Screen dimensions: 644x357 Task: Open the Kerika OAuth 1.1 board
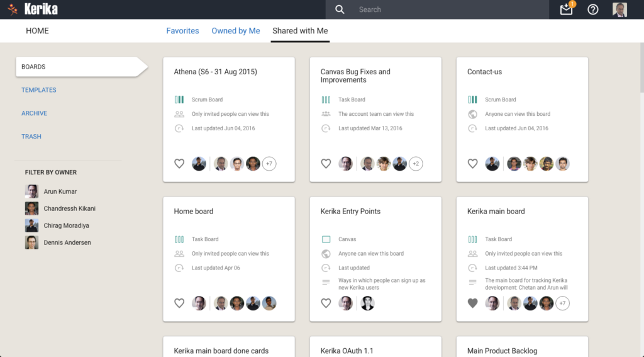point(347,351)
